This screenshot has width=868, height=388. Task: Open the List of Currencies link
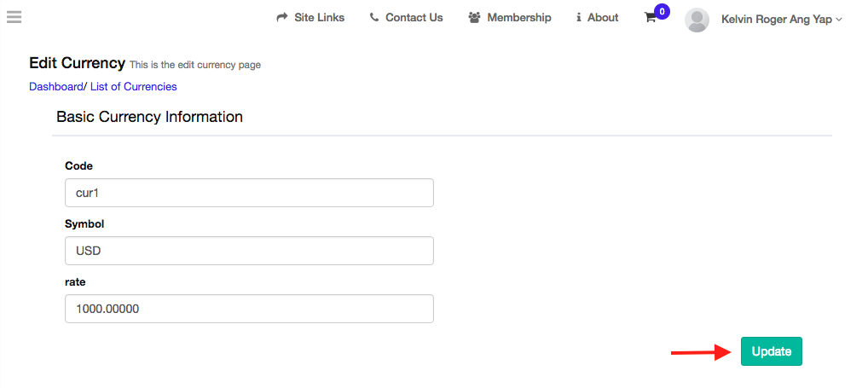pos(133,86)
